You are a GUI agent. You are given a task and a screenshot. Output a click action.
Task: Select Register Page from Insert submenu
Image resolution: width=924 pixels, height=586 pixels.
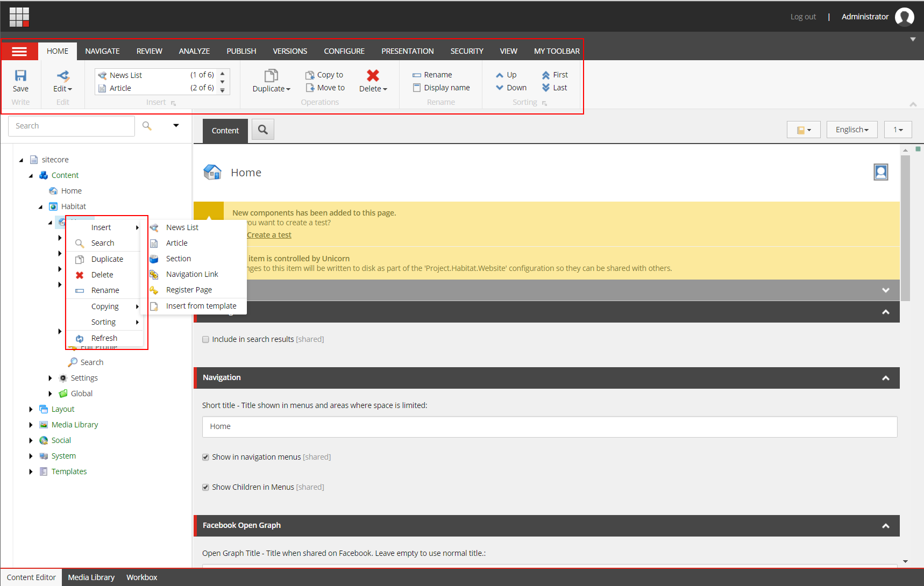[189, 290]
